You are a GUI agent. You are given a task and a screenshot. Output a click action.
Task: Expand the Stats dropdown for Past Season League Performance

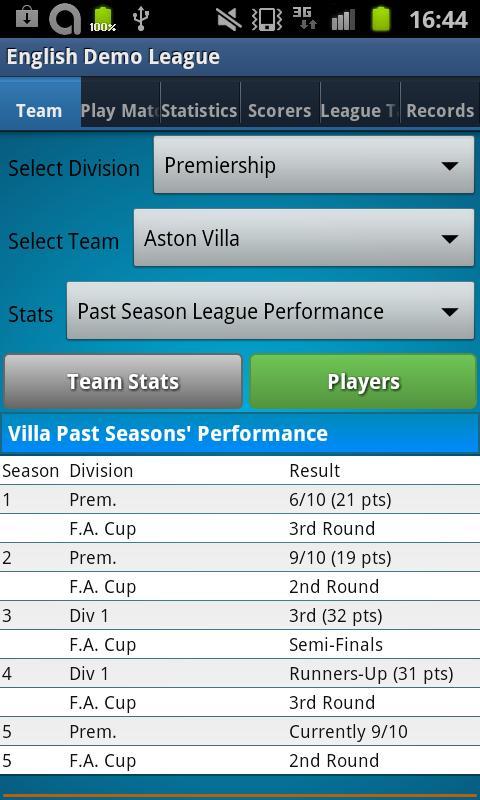270,311
